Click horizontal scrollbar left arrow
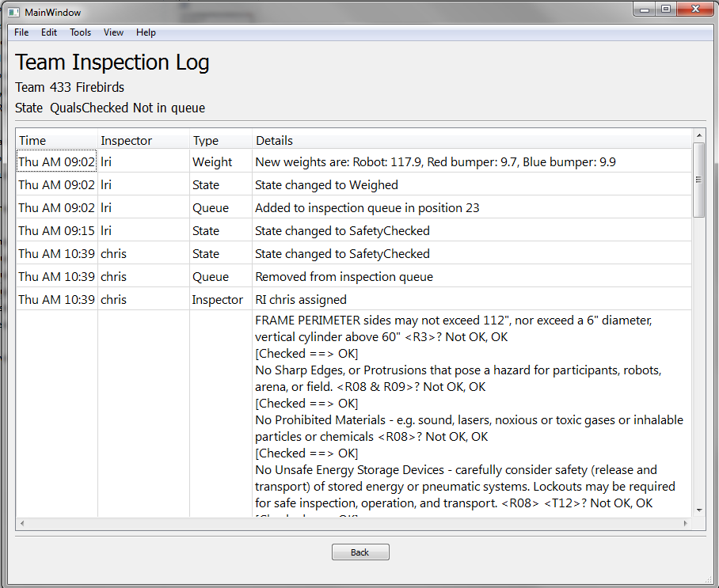Viewport: 719px width, 588px height. coord(22,523)
